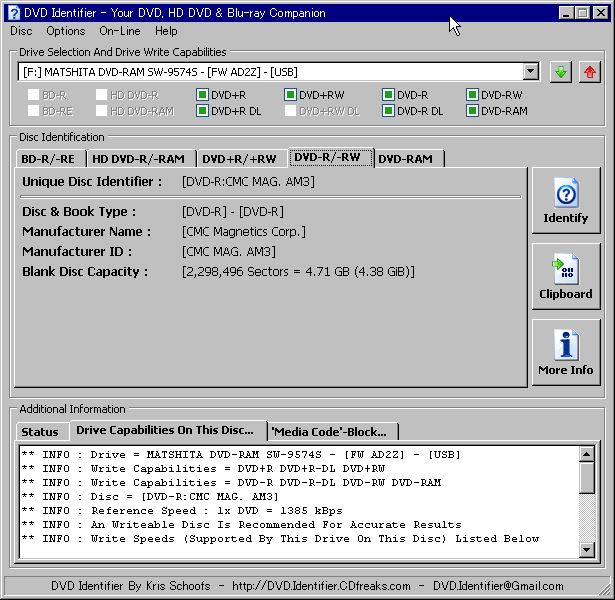Click the DVD.Identifier.CDfreaks.com link

(x=321, y=585)
